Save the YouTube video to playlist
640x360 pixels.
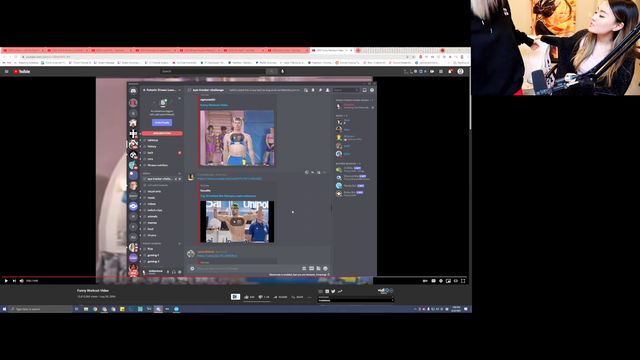(x=297, y=297)
